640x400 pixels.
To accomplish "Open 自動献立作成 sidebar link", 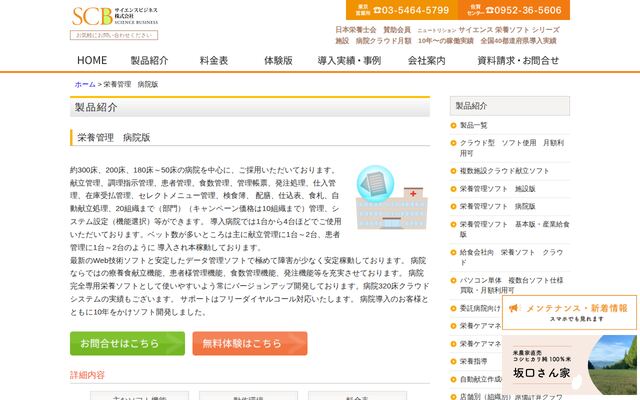I will click(x=480, y=380).
